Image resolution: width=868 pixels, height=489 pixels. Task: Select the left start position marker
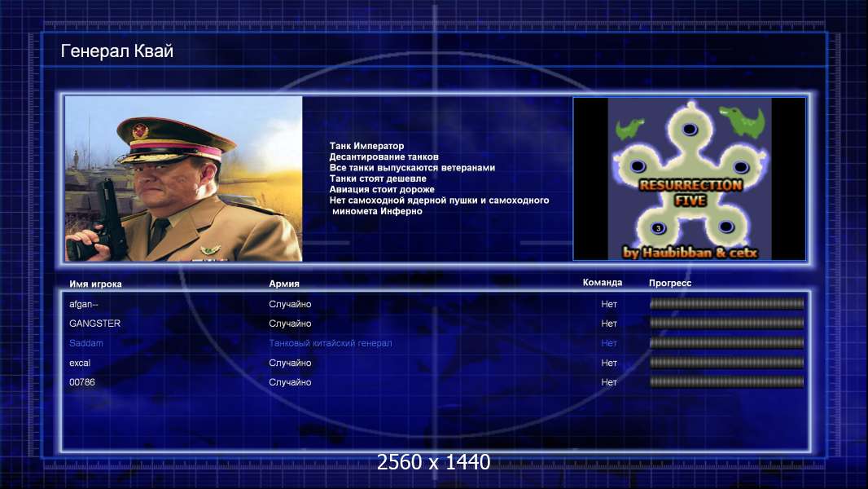coord(638,165)
